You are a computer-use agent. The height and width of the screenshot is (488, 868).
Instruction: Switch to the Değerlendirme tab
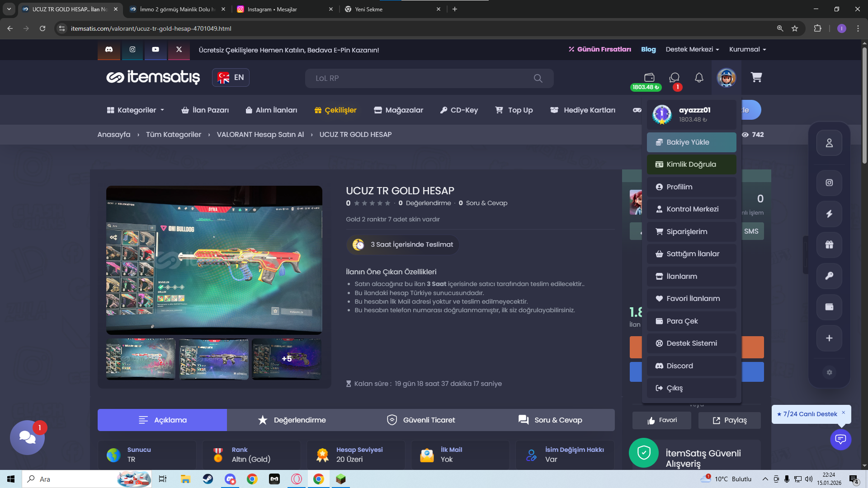pyautogui.click(x=292, y=420)
